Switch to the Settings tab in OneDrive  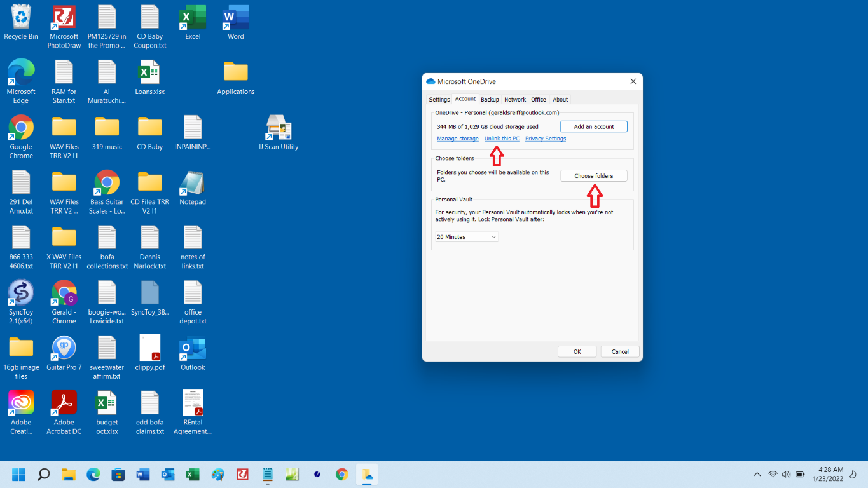click(x=439, y=100)
